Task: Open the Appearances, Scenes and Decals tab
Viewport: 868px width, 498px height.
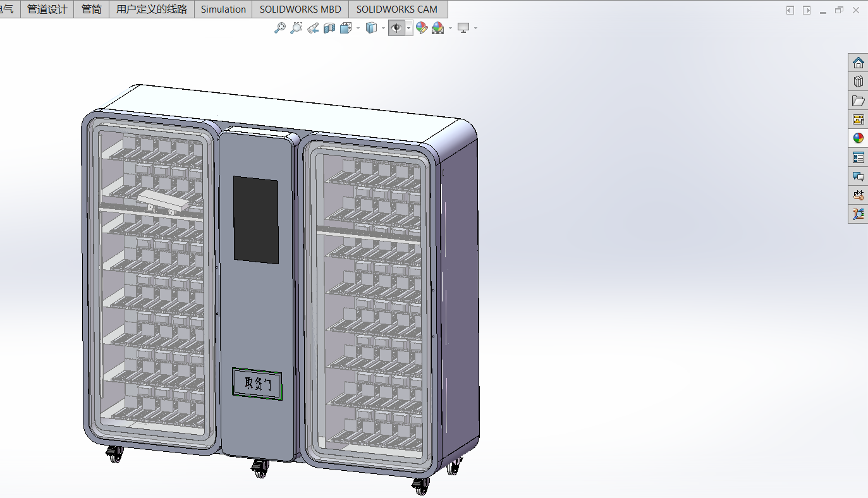Action: point(858,138)
